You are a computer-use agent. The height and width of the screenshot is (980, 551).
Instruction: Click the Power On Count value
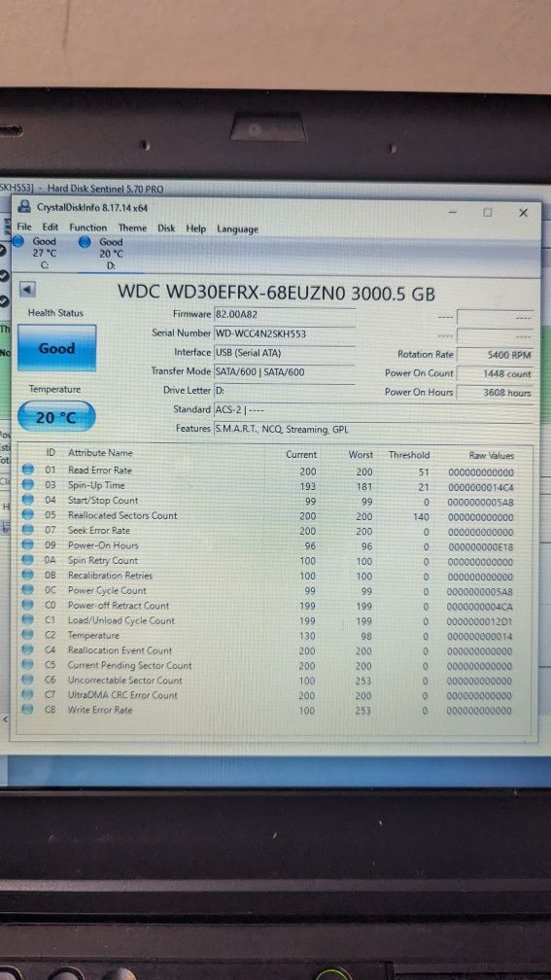[x=495, y=373]
